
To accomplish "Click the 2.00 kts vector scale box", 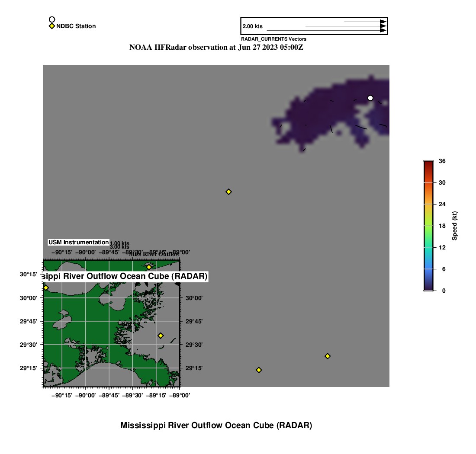I will tap(314, 26).
